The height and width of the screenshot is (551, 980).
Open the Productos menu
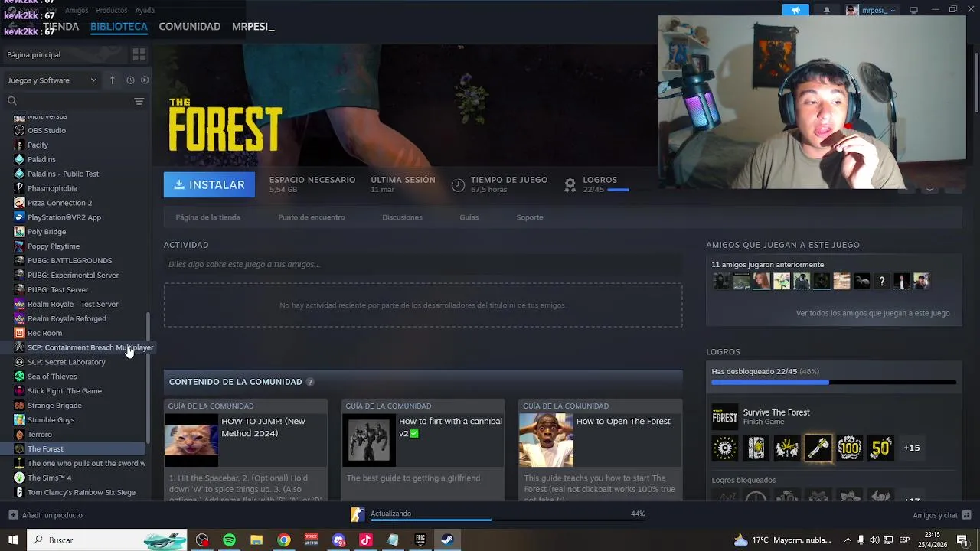(x=112, y=10)
